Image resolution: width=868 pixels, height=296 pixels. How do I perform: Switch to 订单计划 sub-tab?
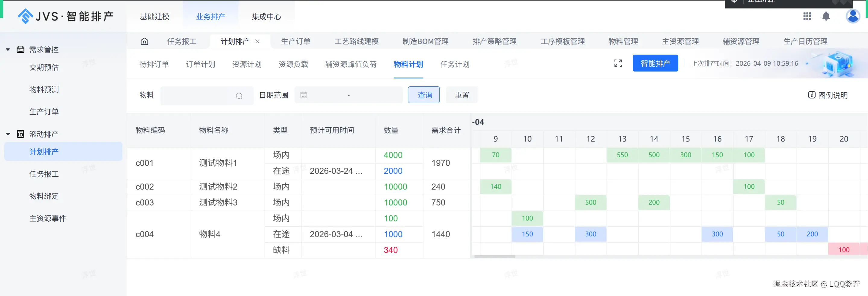(x=201, y=64)
